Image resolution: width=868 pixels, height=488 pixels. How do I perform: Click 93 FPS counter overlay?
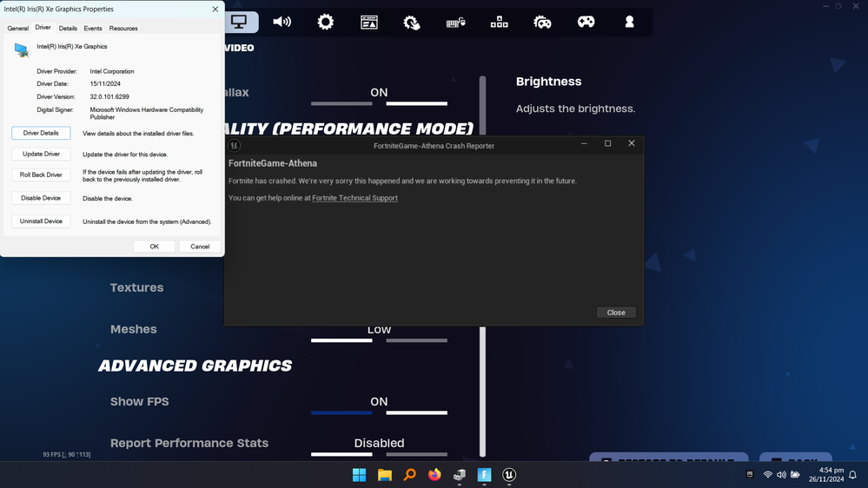pyautogui.click(x=66, y=454)
